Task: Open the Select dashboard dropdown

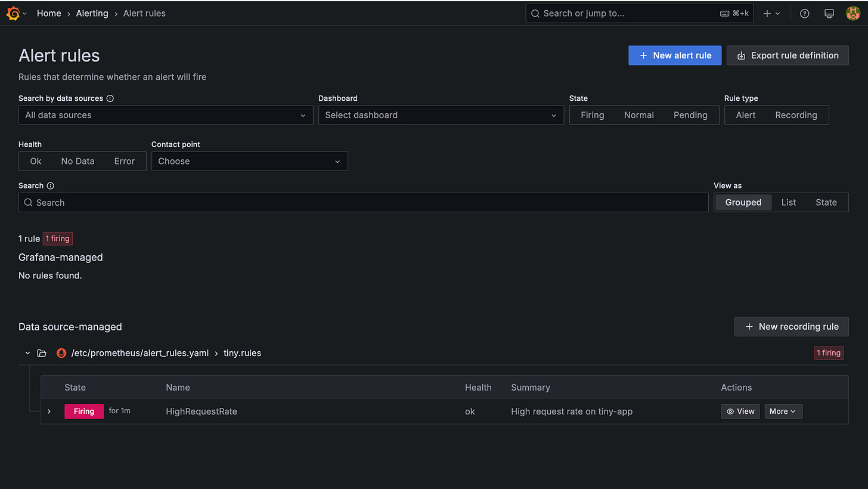Action: [x=441, y=115]
